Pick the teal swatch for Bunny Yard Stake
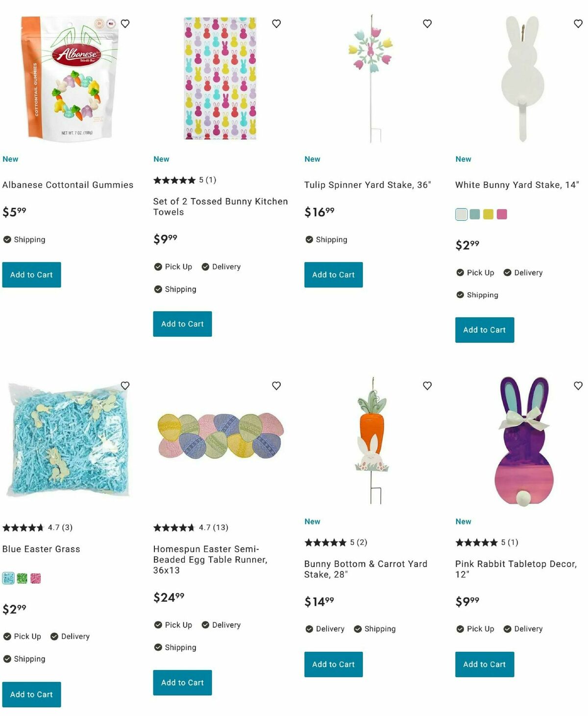Screen dimensions: 588x716 pos(475,214)
